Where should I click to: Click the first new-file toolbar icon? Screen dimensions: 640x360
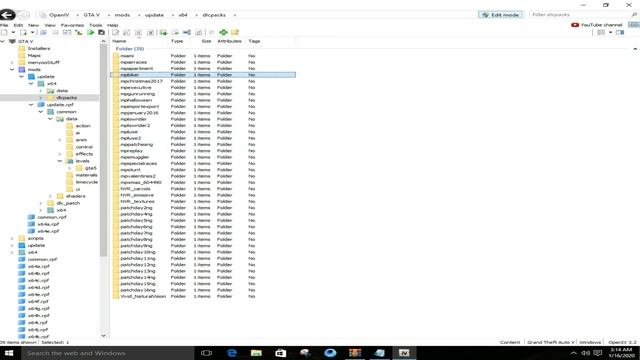click(4, 32)
